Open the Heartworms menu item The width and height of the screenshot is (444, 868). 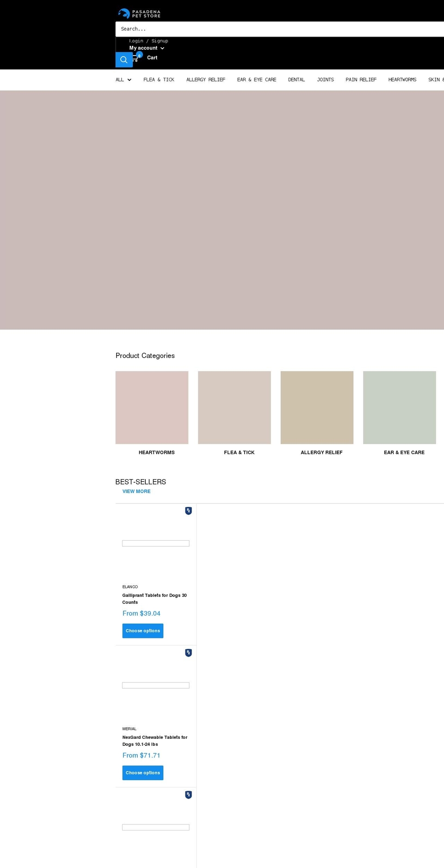(x=402, y=80)
